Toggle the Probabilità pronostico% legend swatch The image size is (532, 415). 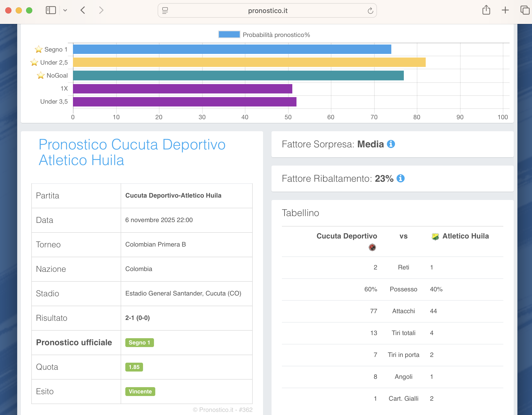pos(229,35)
